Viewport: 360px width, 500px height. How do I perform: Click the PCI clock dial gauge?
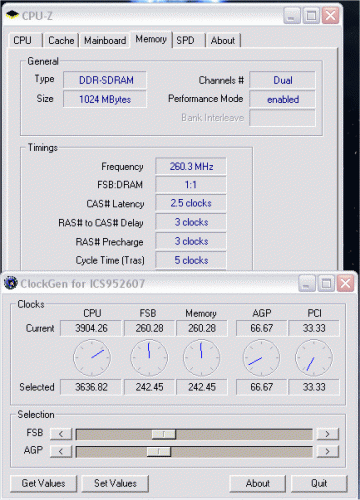(314, 357)
